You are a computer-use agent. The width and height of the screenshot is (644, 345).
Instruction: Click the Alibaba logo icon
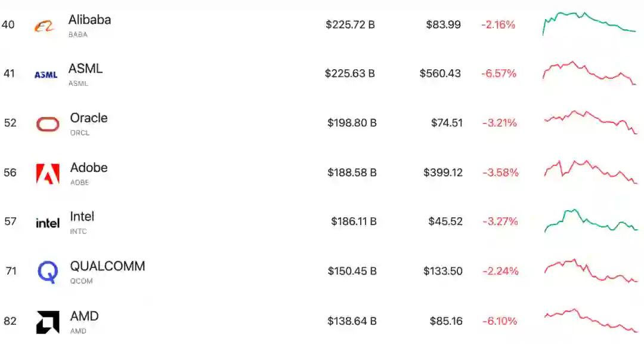[44, 26]
